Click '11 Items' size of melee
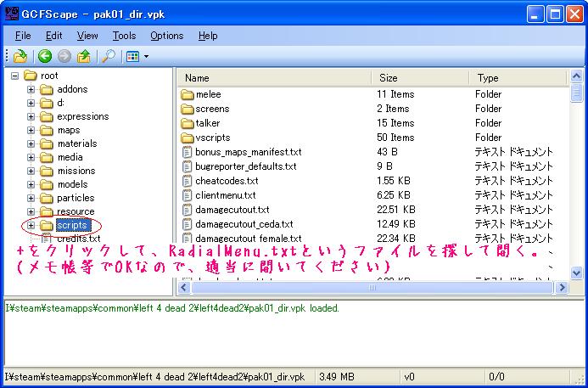Viewport: 588px width, 388px height. [395, 94]
